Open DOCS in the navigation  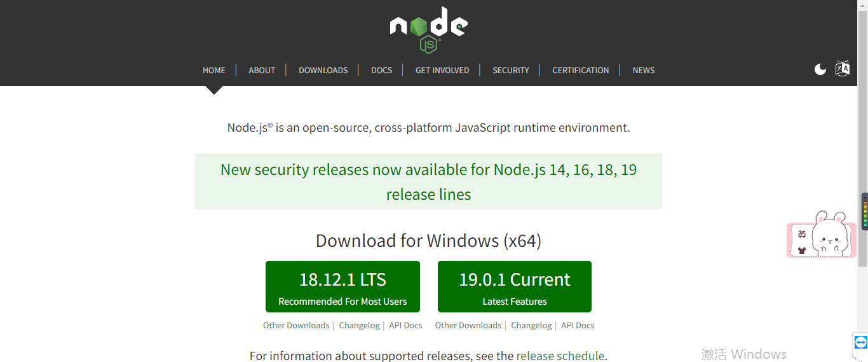pyautogui.click(x=382, y=70)
